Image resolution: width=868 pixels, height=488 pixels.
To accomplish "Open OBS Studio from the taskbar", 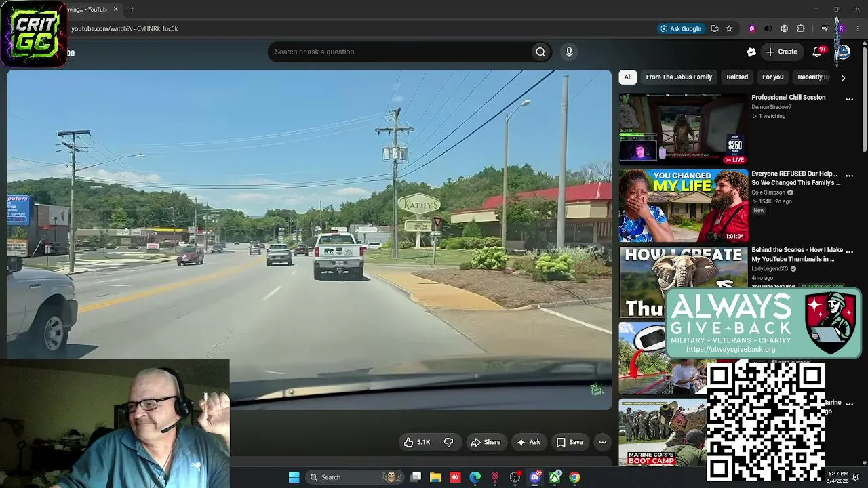I will point(515,477).
